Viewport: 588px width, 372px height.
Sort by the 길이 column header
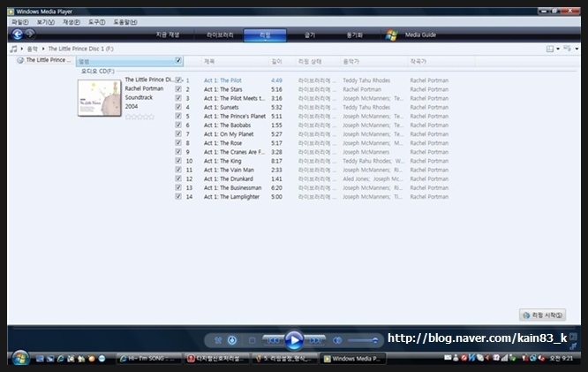click(282, 61)
